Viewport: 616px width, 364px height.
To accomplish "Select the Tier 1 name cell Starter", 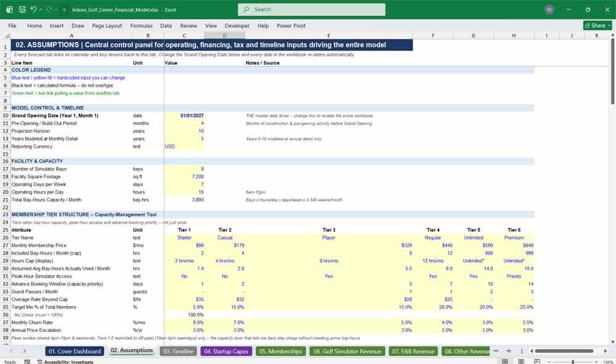I will click(184, 238).
